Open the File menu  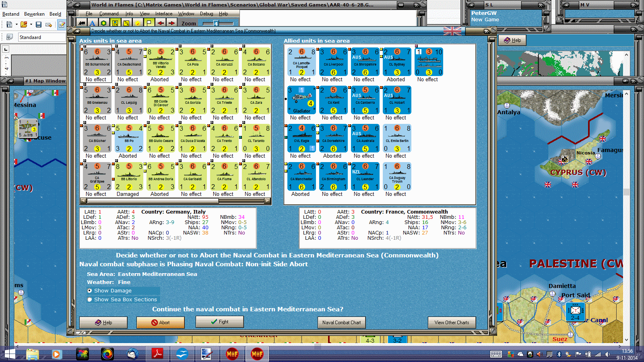[89, 14]
